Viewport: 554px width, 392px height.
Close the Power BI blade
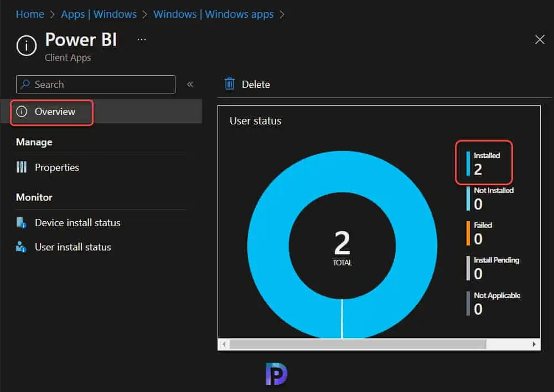(x=540, y=39)
